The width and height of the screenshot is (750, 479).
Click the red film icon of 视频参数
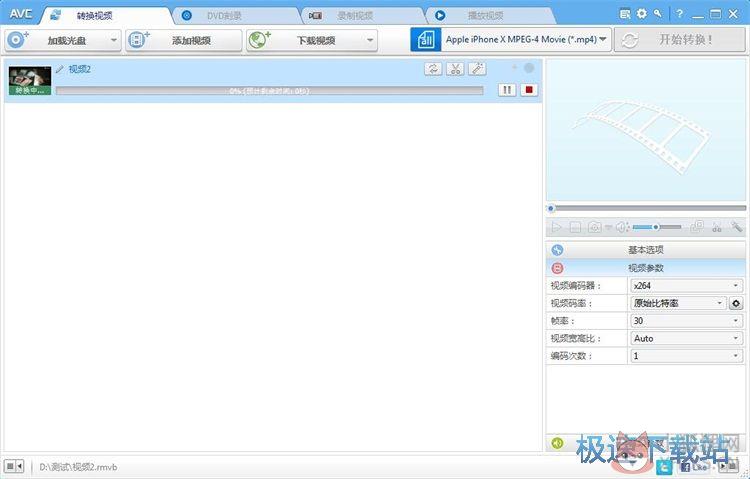coord(557,268)
